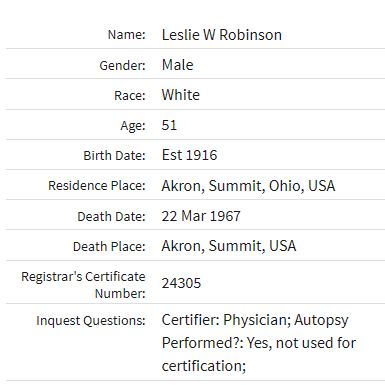Click the name Leslie W Robinson
Screen dimensions: 385x385
click(x=222, y=35)
